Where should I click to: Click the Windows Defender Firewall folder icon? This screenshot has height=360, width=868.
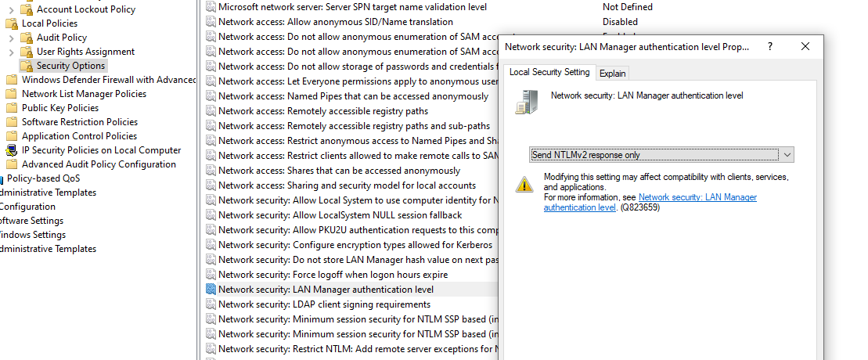(12, 80)
